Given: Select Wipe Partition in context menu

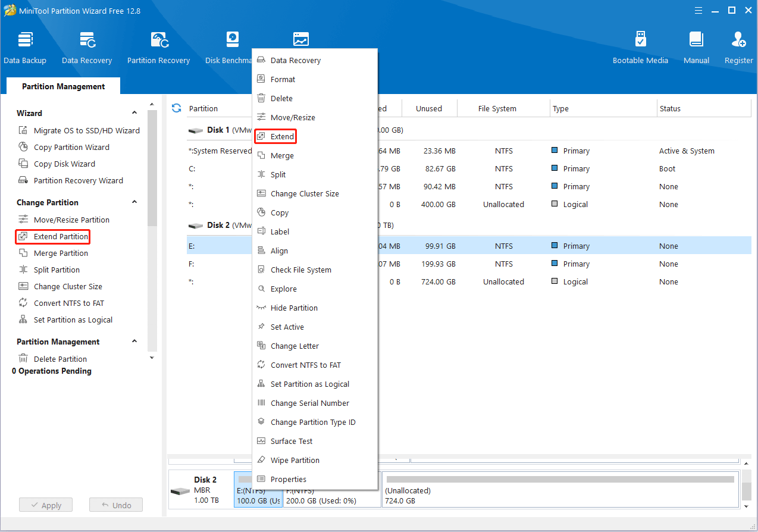Looking at the screenshot, I should click(x=295, y=461).
